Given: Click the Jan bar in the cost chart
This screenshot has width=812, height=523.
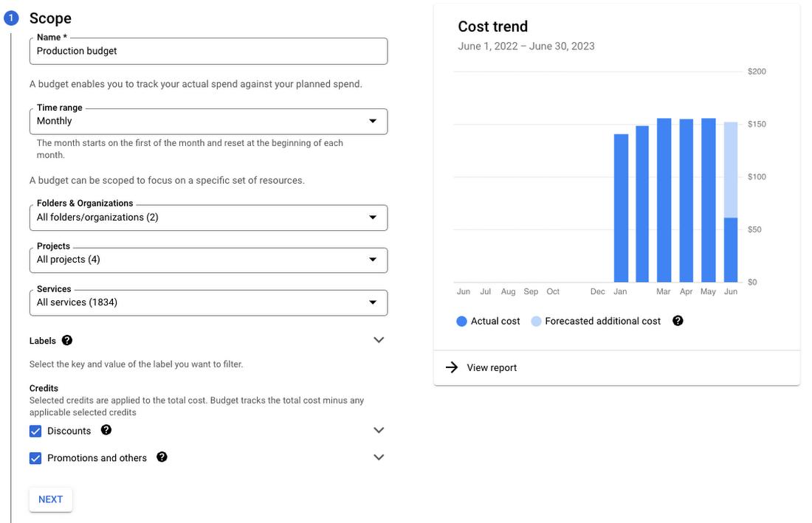Looking at the screenshot, I should click(621, 208).
